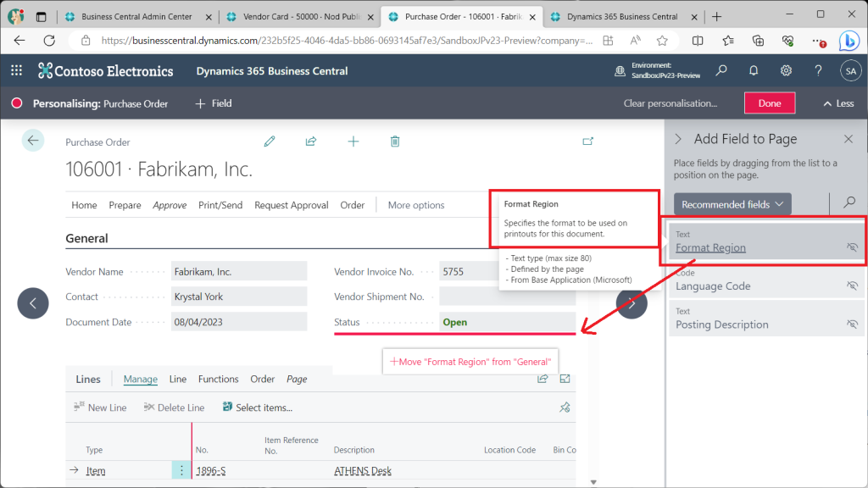This screenshot has width=868, height=488.
Task: Click Delete Line in Lines
Action: pyautogui.click(x=175, y=408)
